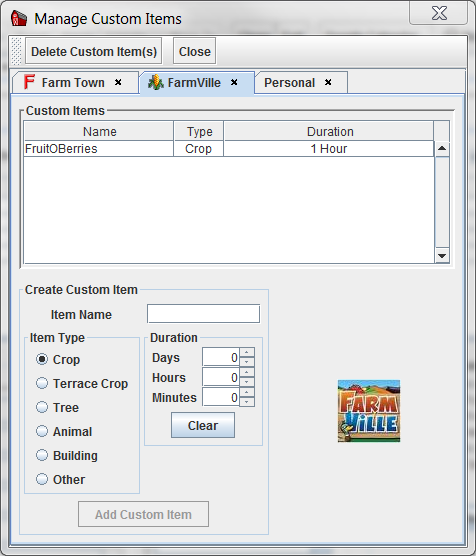Viewport: 476px width, 556px height.
Task: Click the Clear duration button
Action: [x=203, y=425]
